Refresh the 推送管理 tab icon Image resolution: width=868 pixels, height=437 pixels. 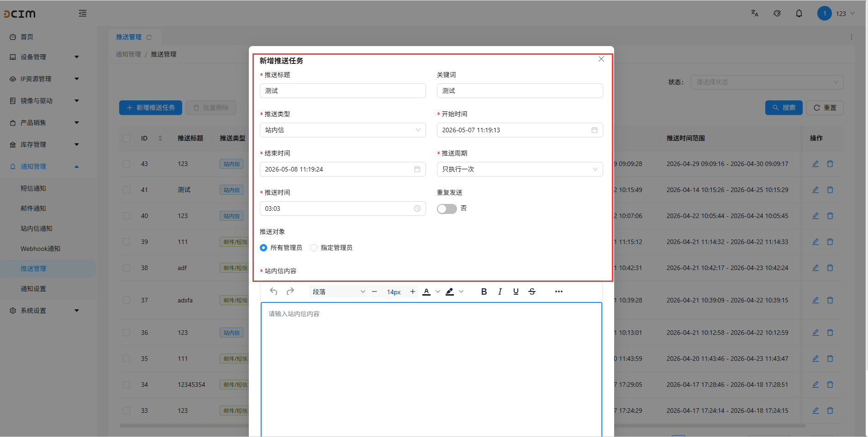coord(149,37)
